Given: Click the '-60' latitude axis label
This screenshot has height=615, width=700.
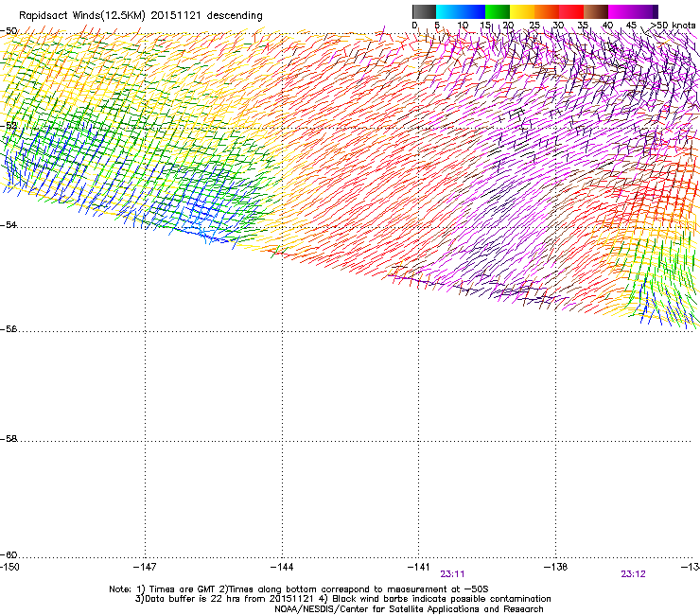Looking at the screenshot, I should (x=9, y=554).
